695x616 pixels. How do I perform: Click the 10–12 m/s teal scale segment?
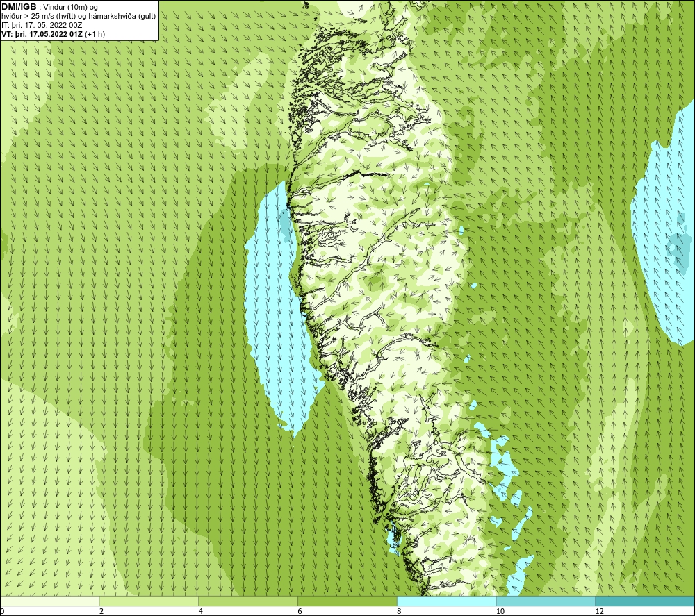coord(546,601)
